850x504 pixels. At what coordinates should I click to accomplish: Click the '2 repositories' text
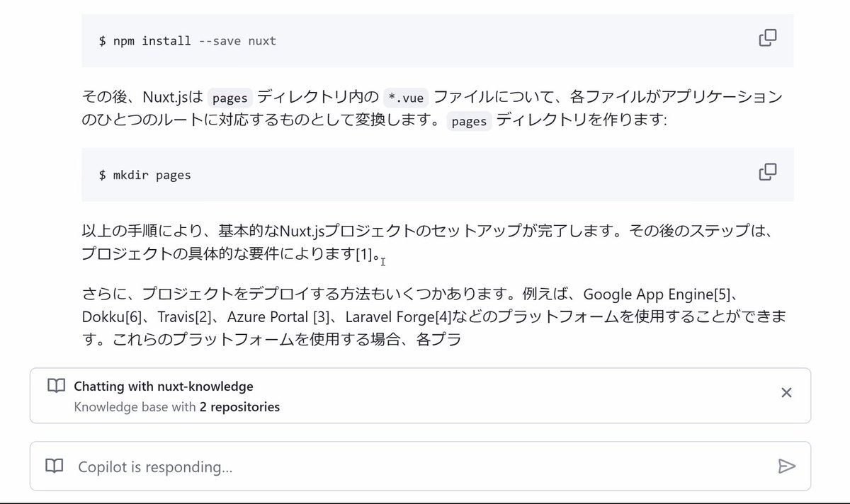[x=239, y=407]
